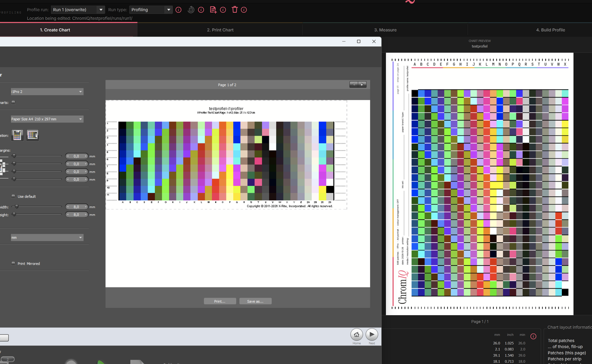The width and height of the screenshot is (592, 364).
Task: Toggle the Use default checkbox
Action: click(14, 196)
